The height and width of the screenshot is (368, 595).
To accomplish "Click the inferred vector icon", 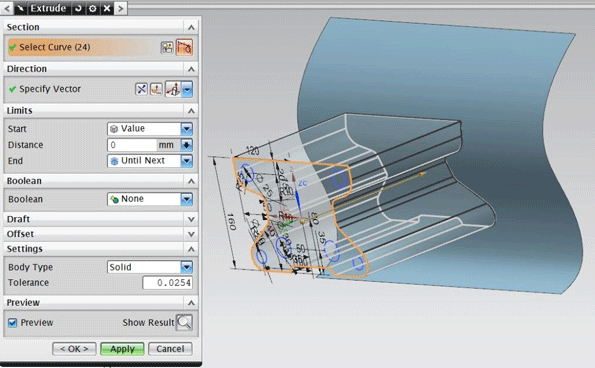I will [173, 89].
